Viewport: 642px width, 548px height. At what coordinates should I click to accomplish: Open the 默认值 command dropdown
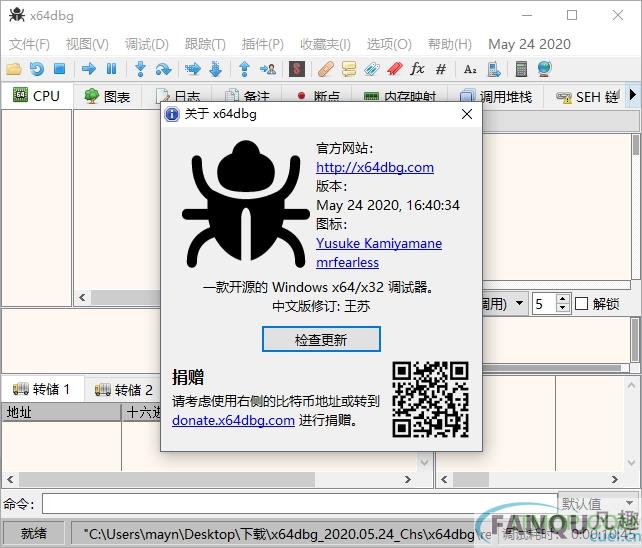(598, 503)
